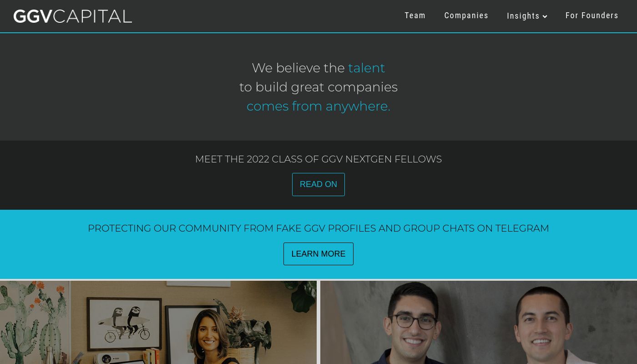
Task: Select the 2022 NextGen Fellows headline
Action: 318,159
